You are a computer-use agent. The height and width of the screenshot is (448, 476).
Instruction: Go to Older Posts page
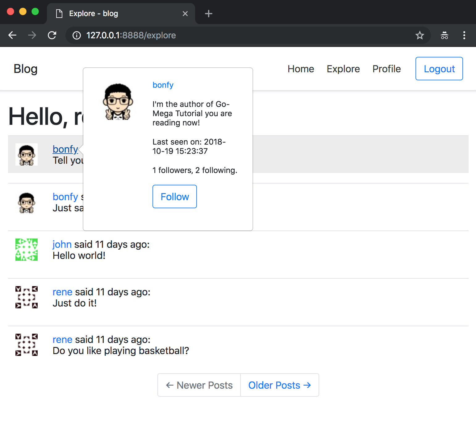click(x=279, y=385)
